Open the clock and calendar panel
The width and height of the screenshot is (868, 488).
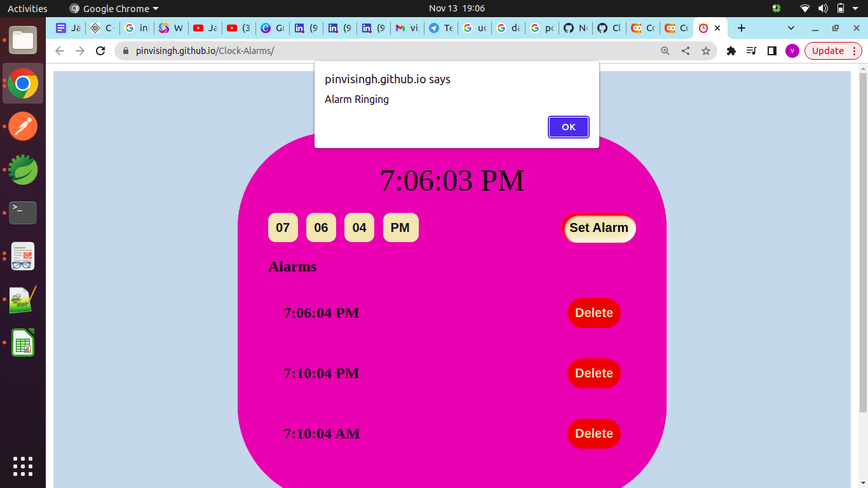457,8
